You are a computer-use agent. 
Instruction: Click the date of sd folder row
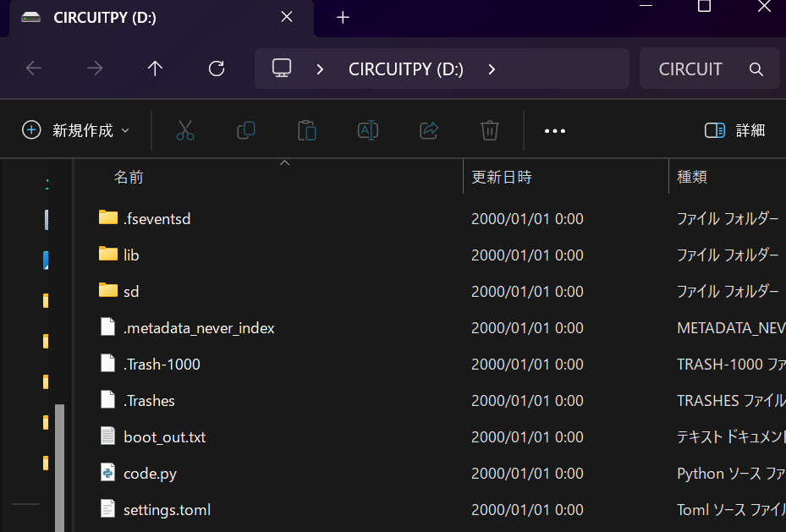527,292
